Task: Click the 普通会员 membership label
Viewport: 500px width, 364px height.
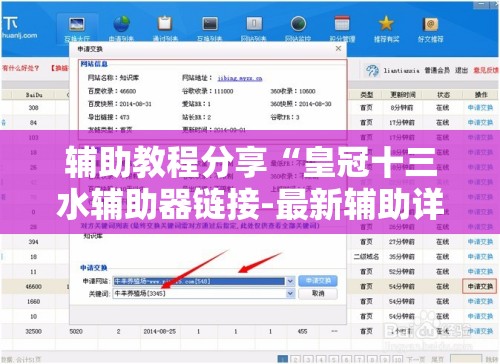Action: pos(437,70)
